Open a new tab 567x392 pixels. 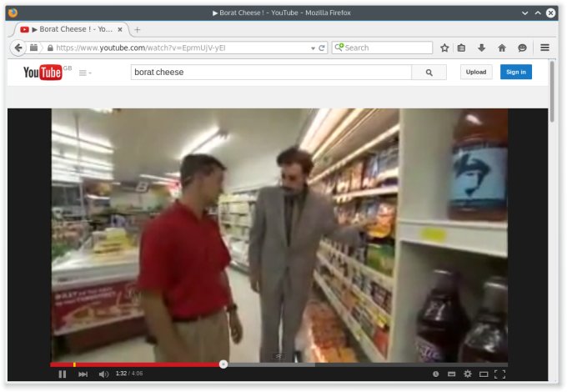click(x=137, y=30)
